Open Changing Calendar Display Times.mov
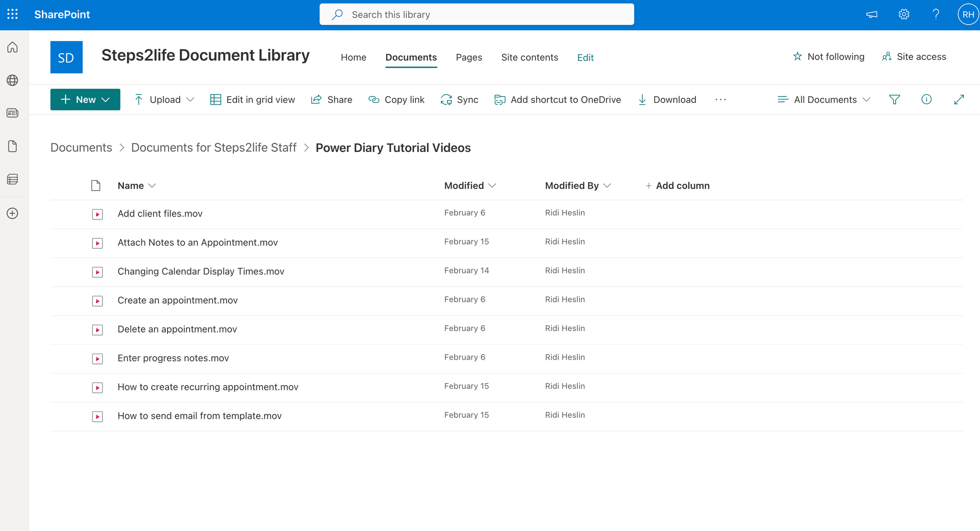Image resolution: width=980 pixels, height=531 pixels. coord(201,271)
